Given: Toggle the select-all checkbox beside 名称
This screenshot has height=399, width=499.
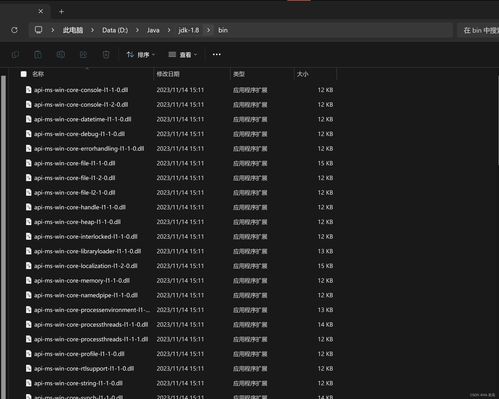Looking at the screenshot, I should [x=23, y=74].
